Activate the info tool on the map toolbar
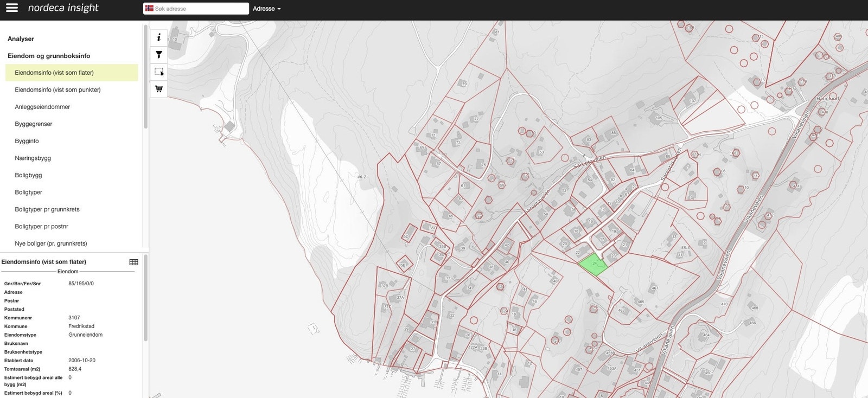 tap(158, 37)
